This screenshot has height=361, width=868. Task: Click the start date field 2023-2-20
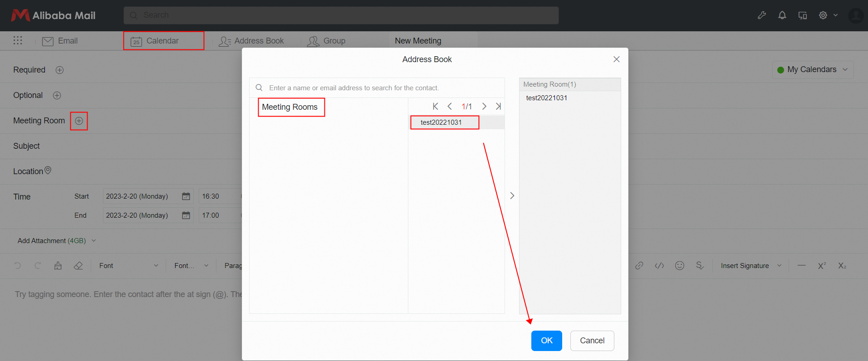click(148, 196)
